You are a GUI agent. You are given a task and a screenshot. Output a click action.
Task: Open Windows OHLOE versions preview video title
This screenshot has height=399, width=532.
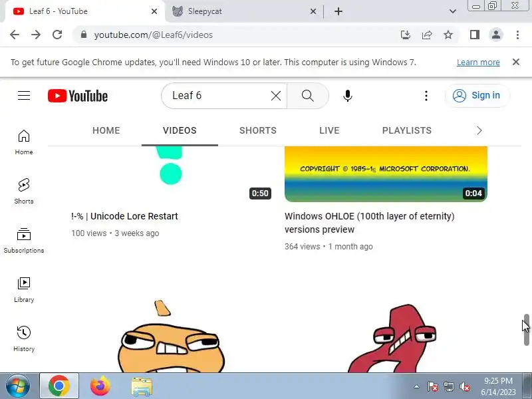click(370, 223)
